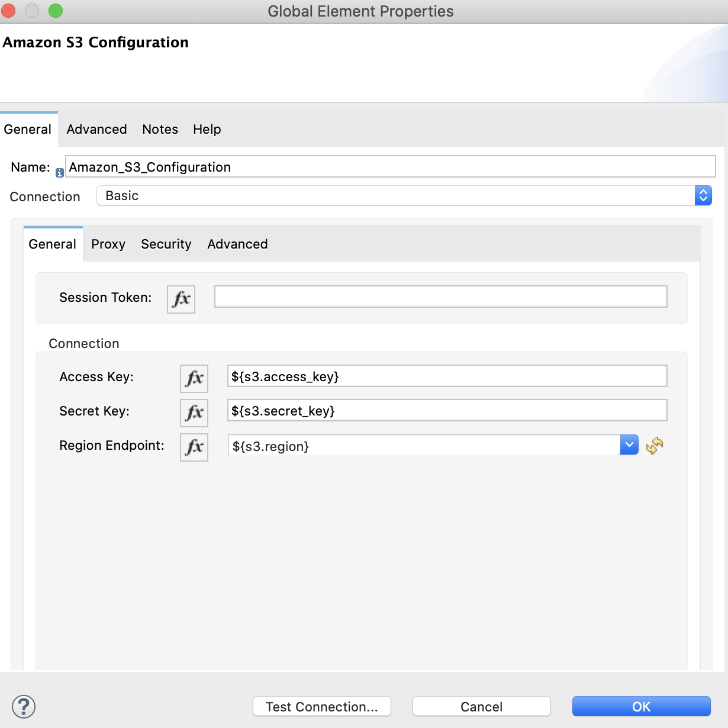Switch to the Proxy tab
This screenshot has width=728, height=728.
click(x=108, y=244)
